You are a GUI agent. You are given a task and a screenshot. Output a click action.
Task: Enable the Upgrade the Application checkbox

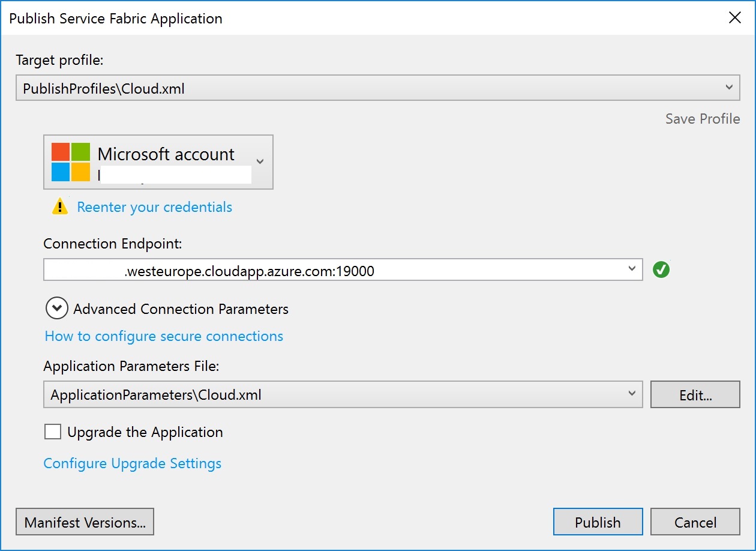(x=53, y=432)
